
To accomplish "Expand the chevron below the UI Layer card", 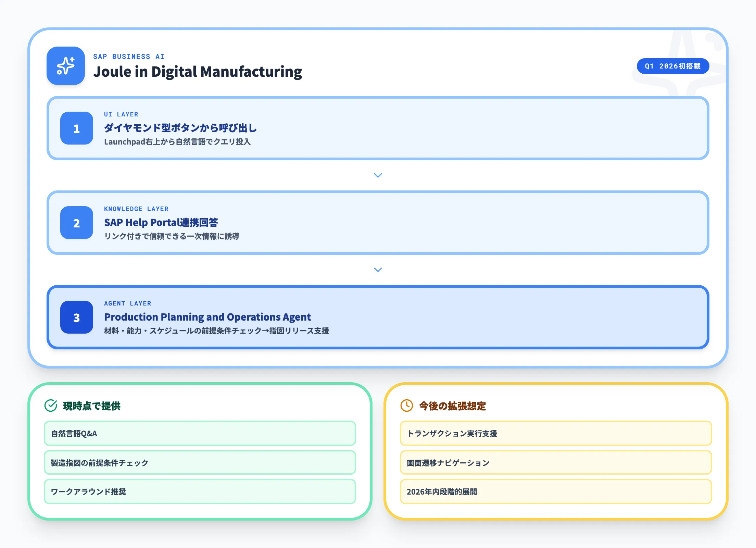I will pyautogui.click(x=378, y=175).
